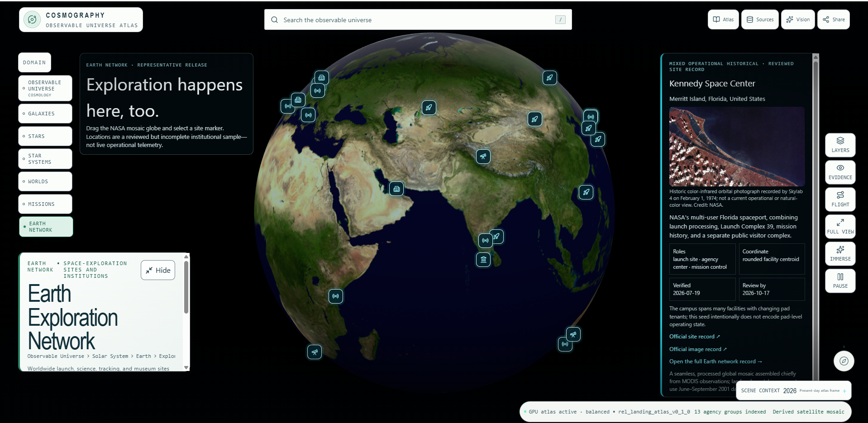
Task: Open the Layers panel button
Action: tap(840, 145)
